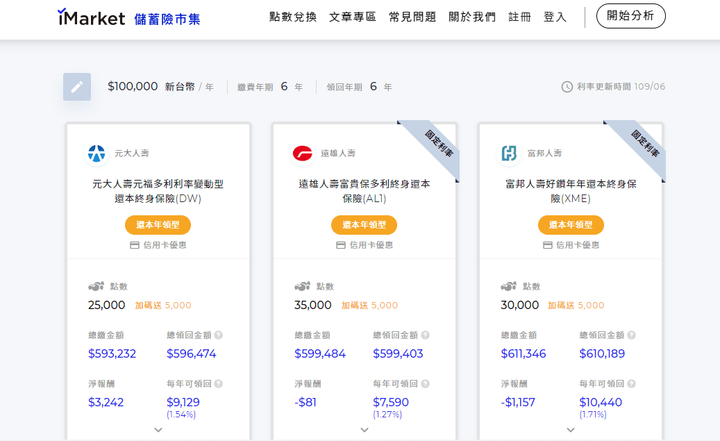Click the iMarket logo

pos(91,17)
